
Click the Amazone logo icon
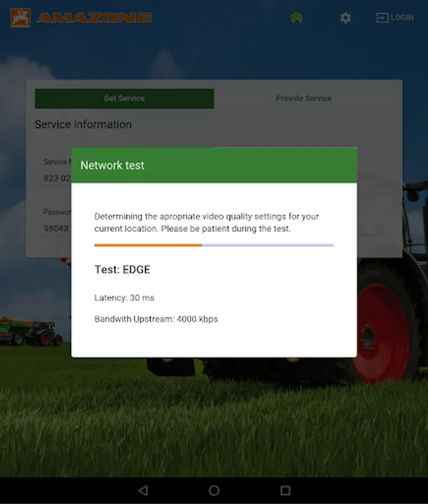[20, 18]
